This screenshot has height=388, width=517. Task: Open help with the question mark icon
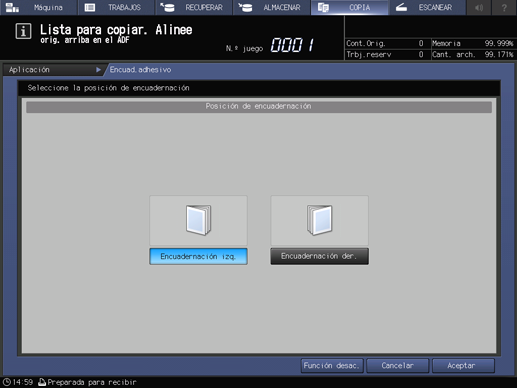(504, 7)
